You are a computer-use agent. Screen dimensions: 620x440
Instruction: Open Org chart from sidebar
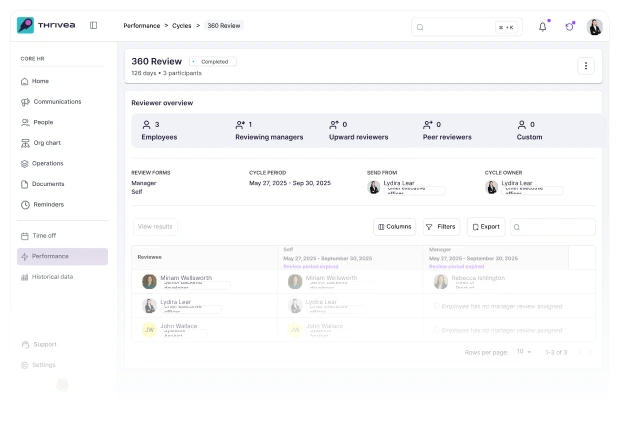(x=46, y=143)
